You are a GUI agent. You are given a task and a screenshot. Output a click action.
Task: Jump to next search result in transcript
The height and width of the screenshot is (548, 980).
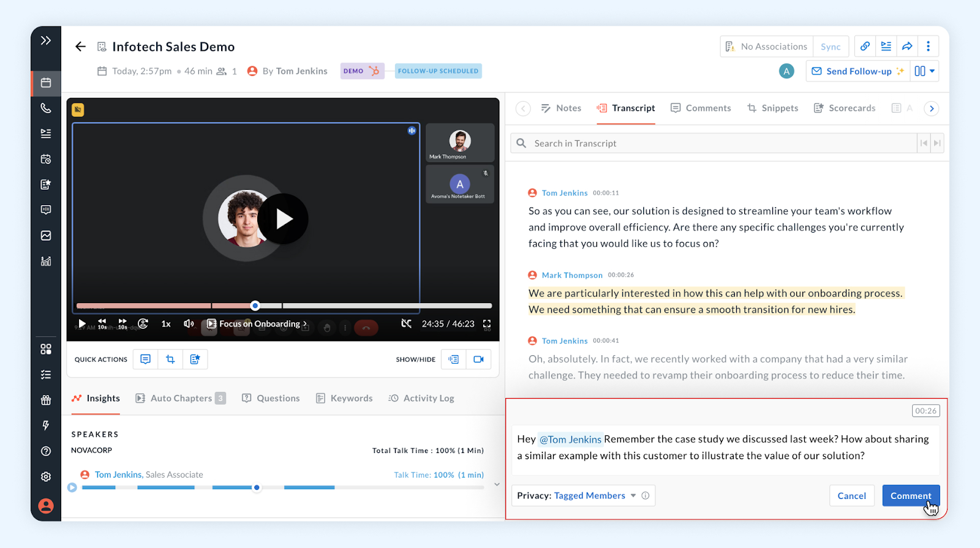click(937, 143)
